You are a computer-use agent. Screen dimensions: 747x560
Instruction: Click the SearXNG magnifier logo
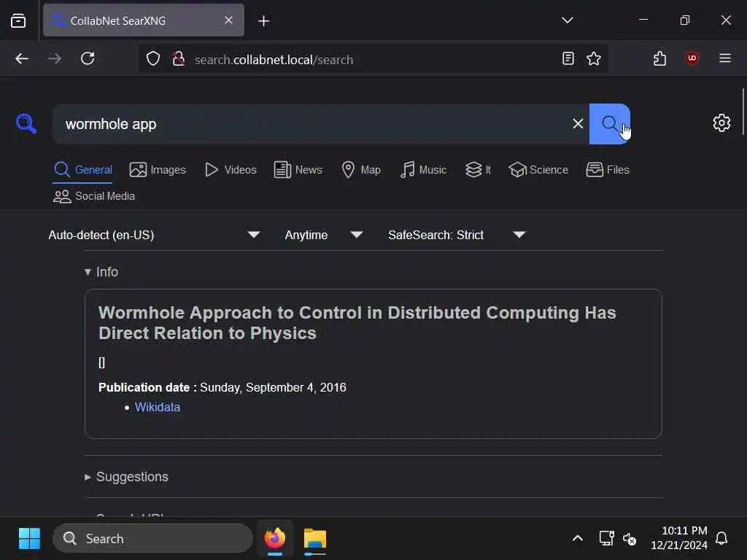point(26,124)
